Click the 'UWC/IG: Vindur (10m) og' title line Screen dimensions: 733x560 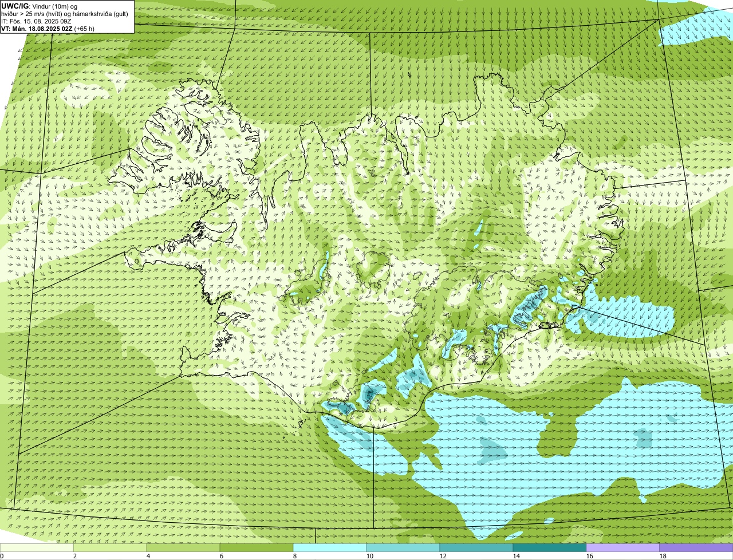pyautogui.click(x=40, y=6)
